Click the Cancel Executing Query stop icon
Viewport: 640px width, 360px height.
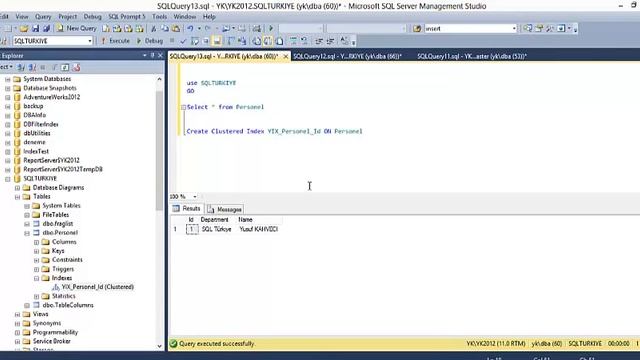[172, 40]
